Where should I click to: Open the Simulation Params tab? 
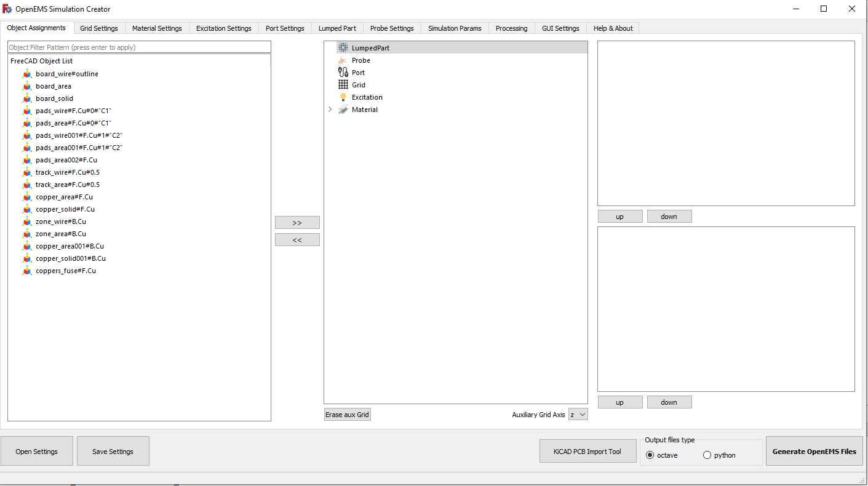point(455,28)
